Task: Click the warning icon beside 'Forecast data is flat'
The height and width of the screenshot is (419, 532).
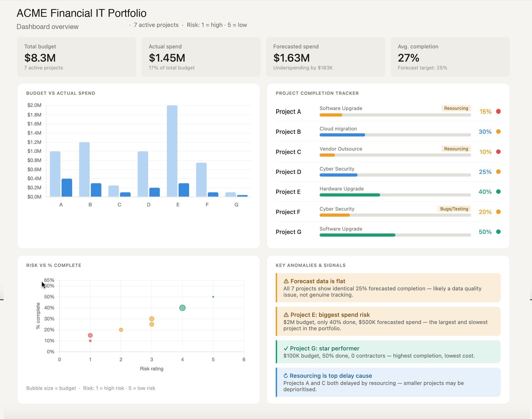Action: (286, 281)
